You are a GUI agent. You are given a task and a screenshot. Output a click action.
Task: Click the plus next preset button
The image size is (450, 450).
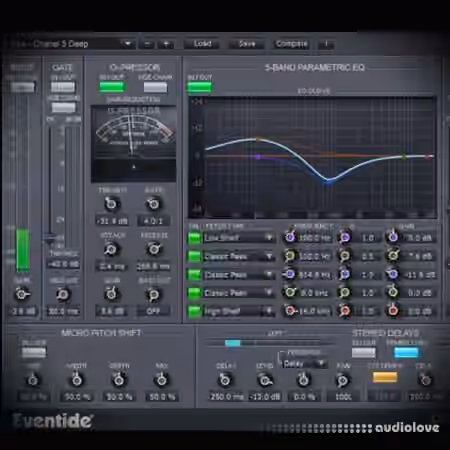coord(166,44)
